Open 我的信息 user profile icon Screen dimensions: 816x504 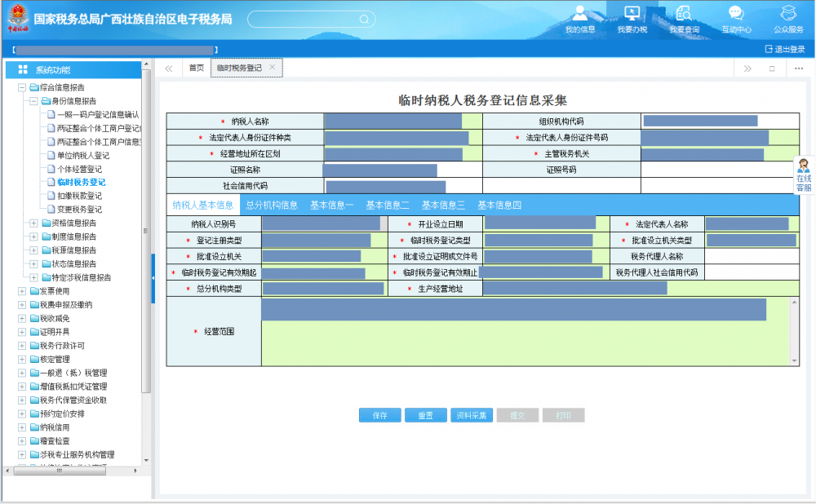[x=580, y=14]
